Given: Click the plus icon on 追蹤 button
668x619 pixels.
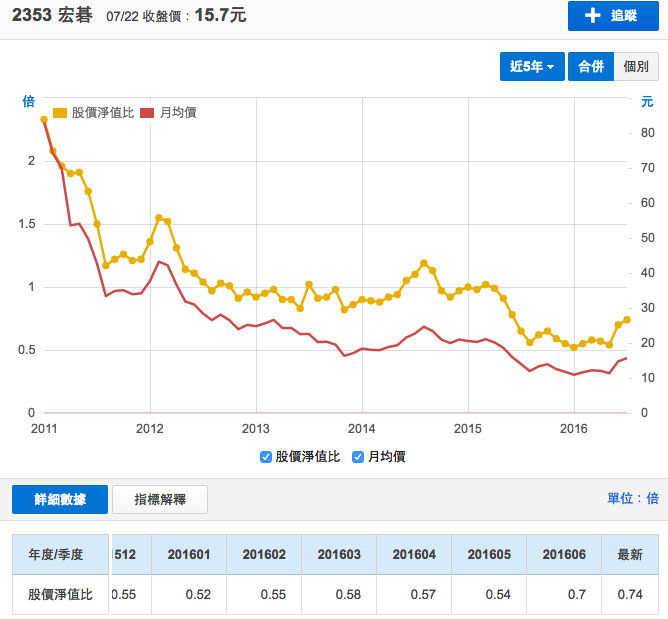Looking at the screenshot, I should 593,16.
